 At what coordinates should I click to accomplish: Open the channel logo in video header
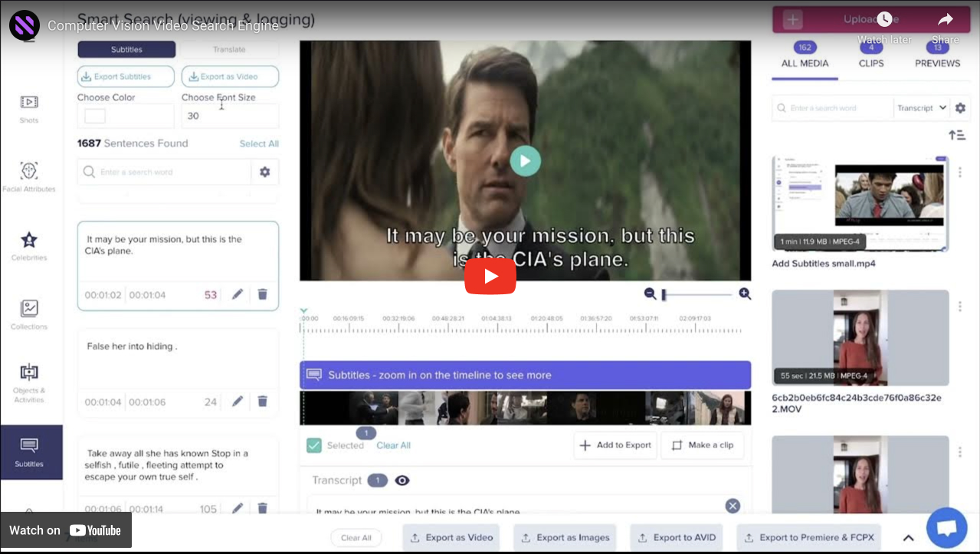(25, 25)
